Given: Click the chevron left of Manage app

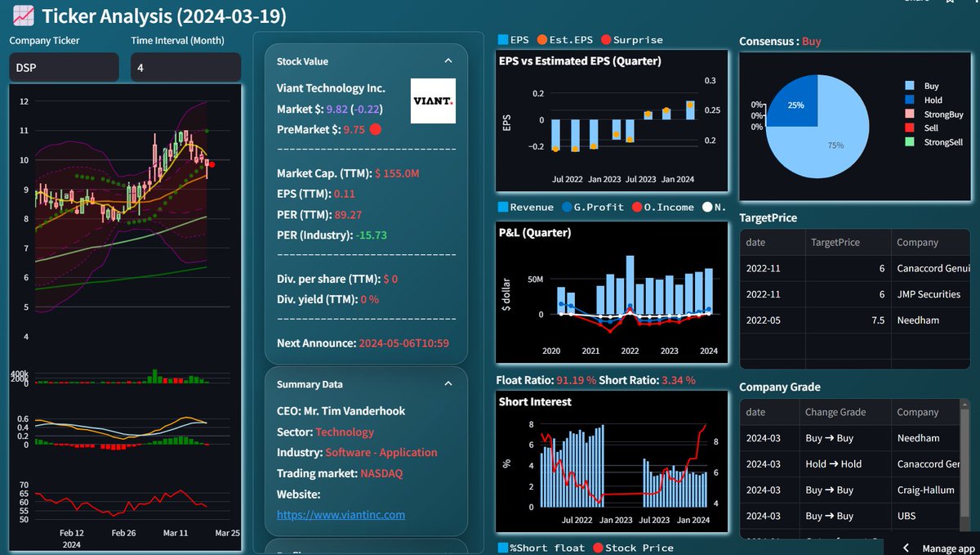Looking at the screenshot, I should click(906, 548).
